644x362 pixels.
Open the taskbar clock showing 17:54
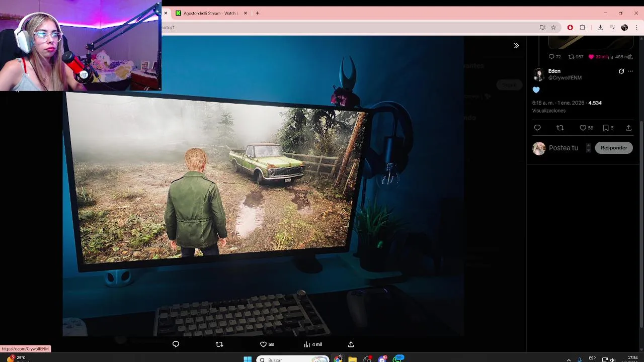pyautogui.click(x=632, y=359)
